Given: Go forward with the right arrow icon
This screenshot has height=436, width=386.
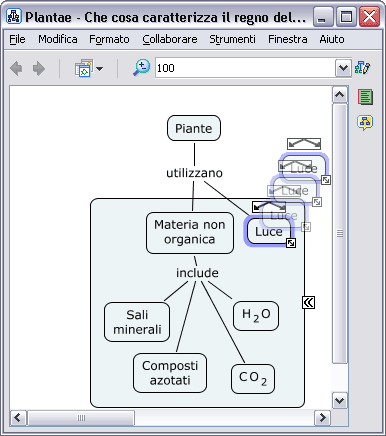Looking at the screenshot, I should click(39, 68).
